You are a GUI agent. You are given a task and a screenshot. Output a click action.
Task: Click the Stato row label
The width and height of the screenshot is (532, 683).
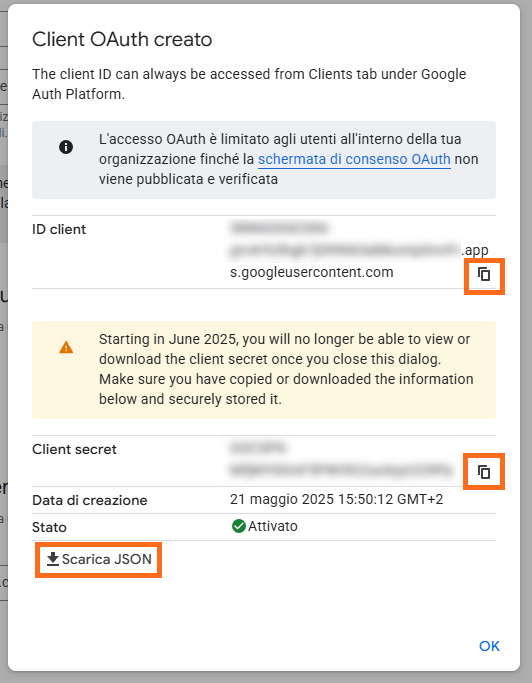pos(49,527)
